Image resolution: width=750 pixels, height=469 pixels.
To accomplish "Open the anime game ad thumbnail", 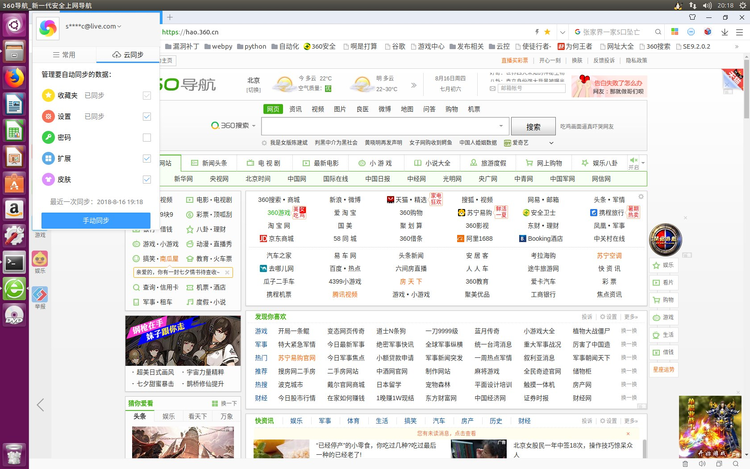I will click(183, 341).
